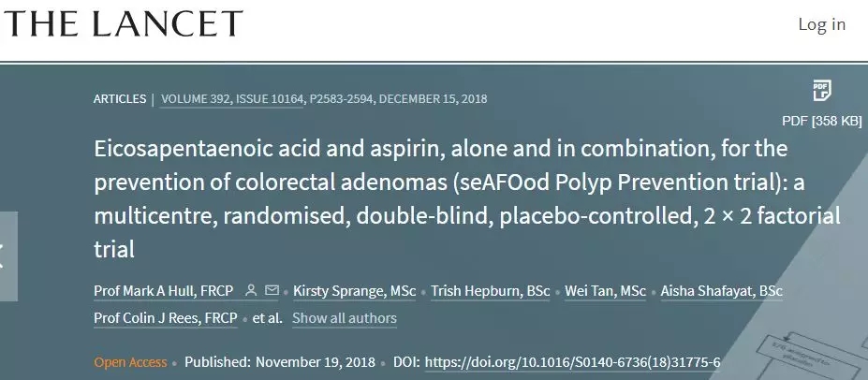Click the ARTICLES section label

pyautogui.click(x=119, y=99)
